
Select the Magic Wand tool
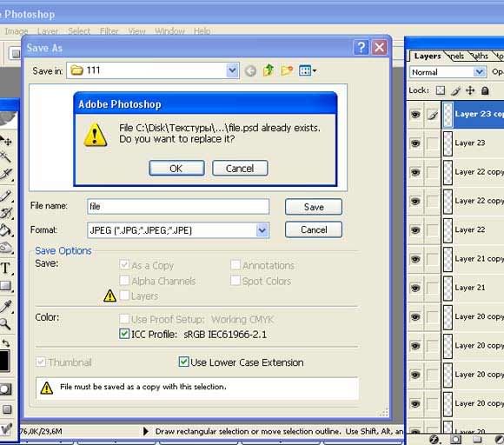coord(6,157)
